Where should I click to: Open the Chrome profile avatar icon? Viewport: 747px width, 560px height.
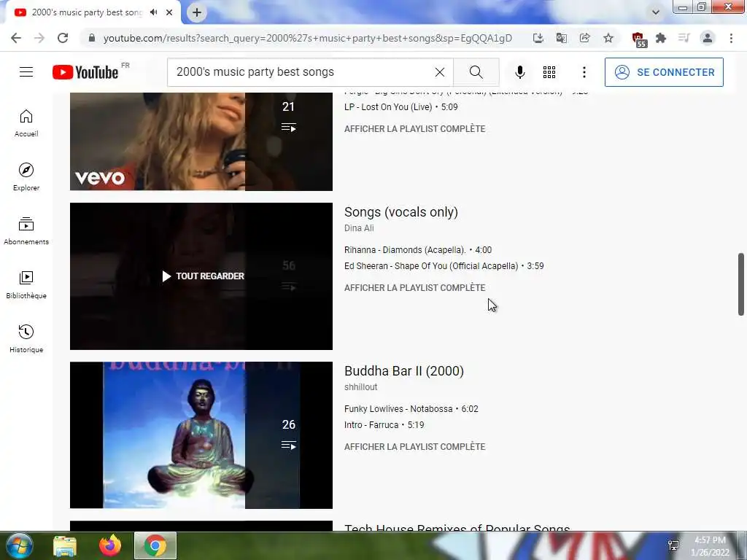tap(708, 38)
